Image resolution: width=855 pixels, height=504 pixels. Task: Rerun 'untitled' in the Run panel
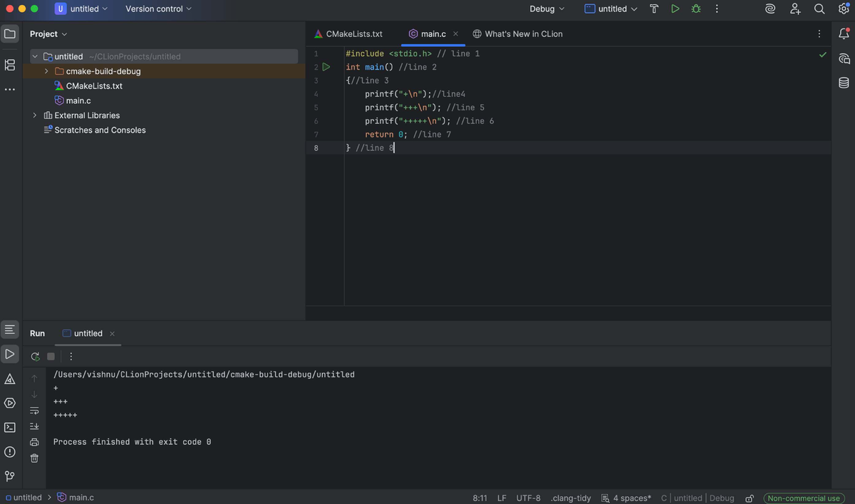[x=35, y=357]
